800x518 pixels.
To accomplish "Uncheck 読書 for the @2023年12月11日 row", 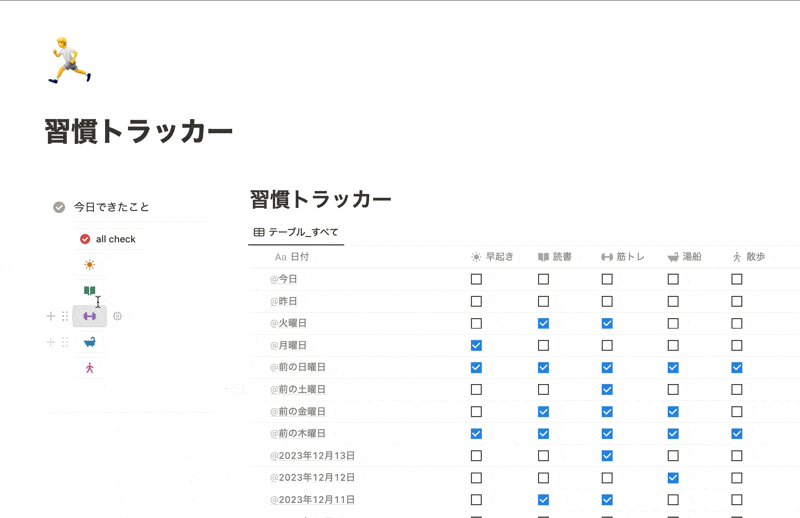I will click(543, 500).
